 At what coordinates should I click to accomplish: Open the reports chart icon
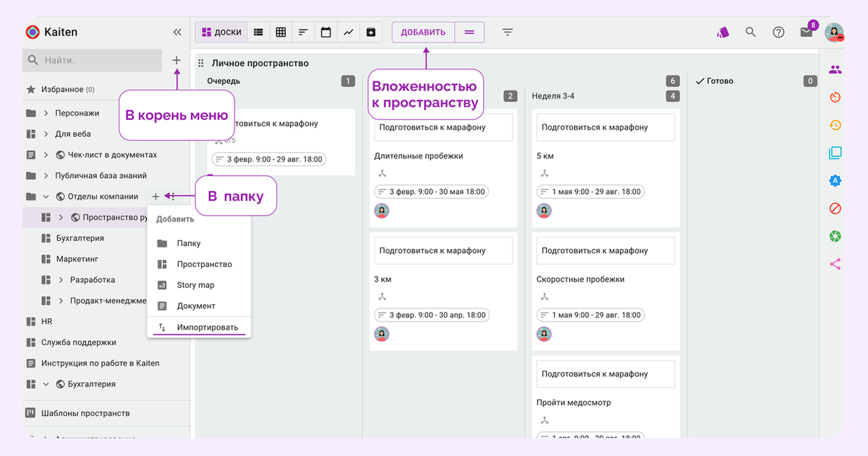click(x=348, y=32)
